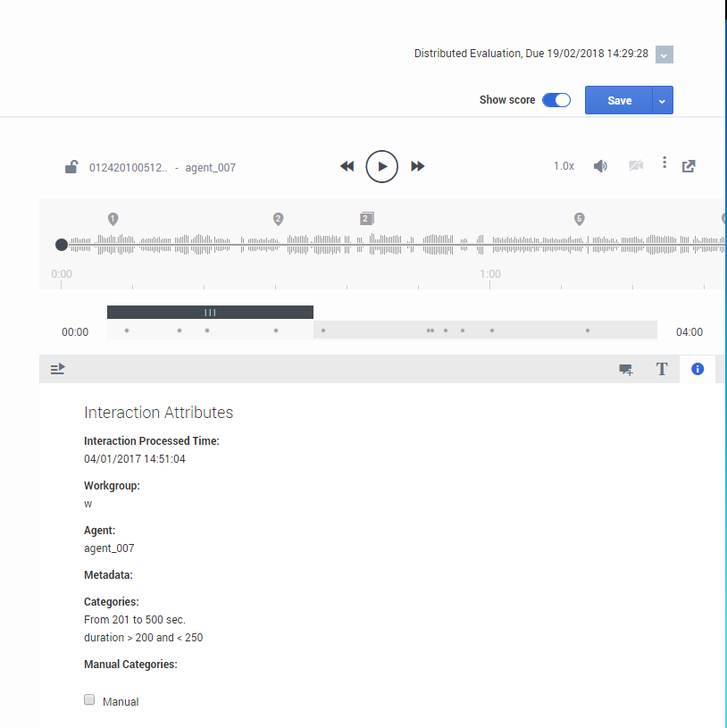Add a comment using speech bubble icon
Image resolution: width=727 pixels, height=728 pixels.
click(626, 369)
